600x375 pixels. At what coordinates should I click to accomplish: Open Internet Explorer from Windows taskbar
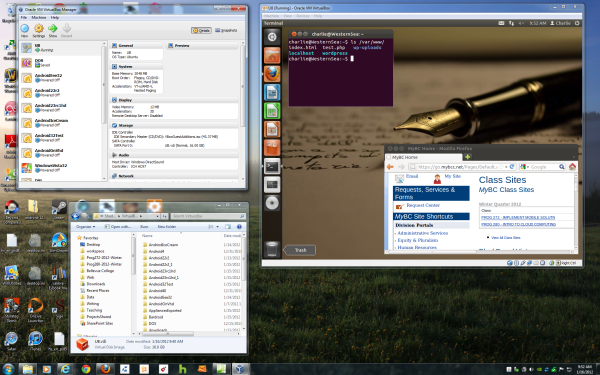coord(65,369)
